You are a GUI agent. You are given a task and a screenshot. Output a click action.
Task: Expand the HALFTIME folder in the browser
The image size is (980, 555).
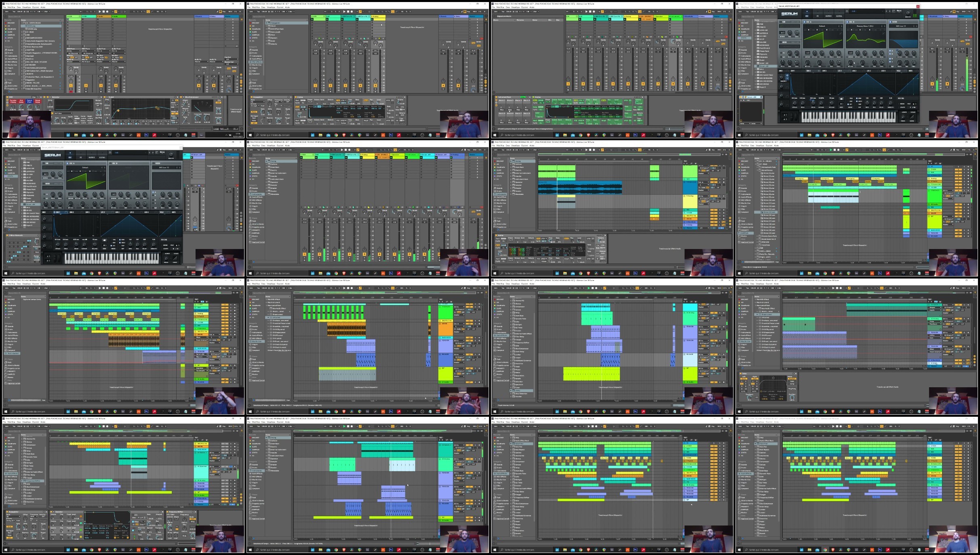22,50
